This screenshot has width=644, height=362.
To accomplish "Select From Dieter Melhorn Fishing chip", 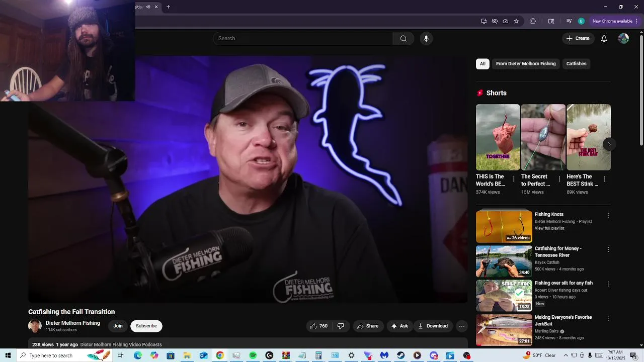I will [526, 64].
